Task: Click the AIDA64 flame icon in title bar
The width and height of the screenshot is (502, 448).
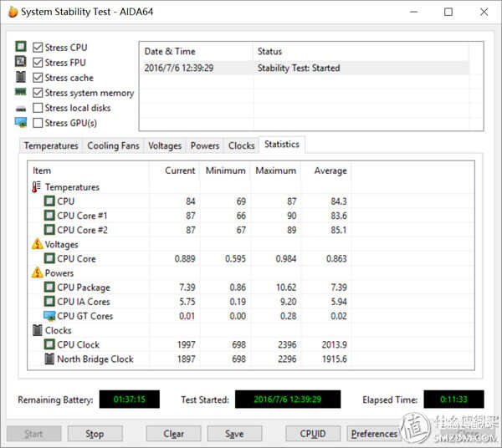Action: tap(13, 12)
